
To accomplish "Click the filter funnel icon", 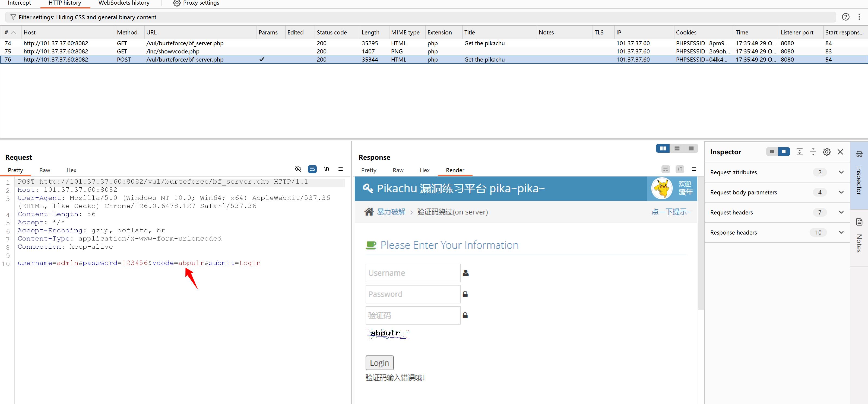I will click(13, 17).
